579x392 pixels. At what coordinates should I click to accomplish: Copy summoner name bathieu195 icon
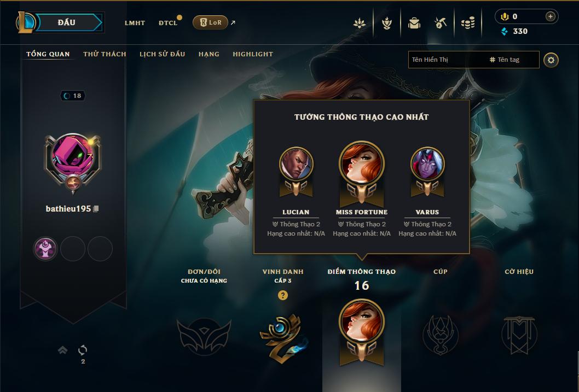pyautogui.click(x=96, y=209)
